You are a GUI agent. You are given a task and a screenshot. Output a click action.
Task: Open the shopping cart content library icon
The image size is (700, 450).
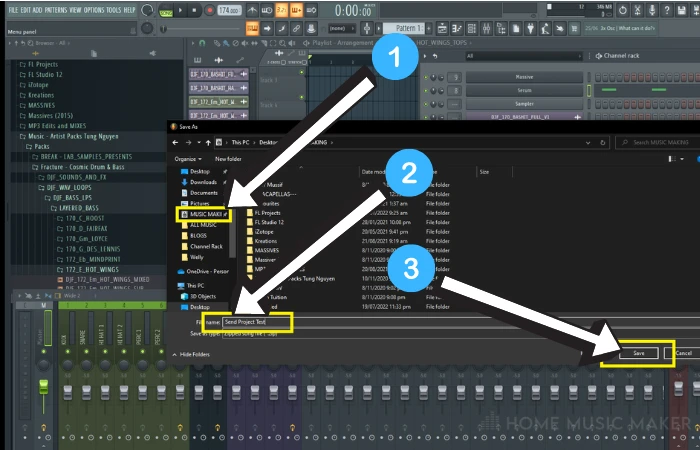[575, 29]
